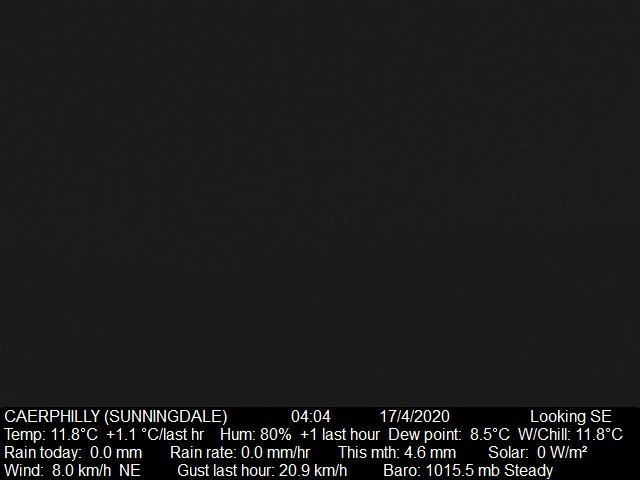
Task: Click the 17/4/2020 date text
Action: click(x=414, y=417)
